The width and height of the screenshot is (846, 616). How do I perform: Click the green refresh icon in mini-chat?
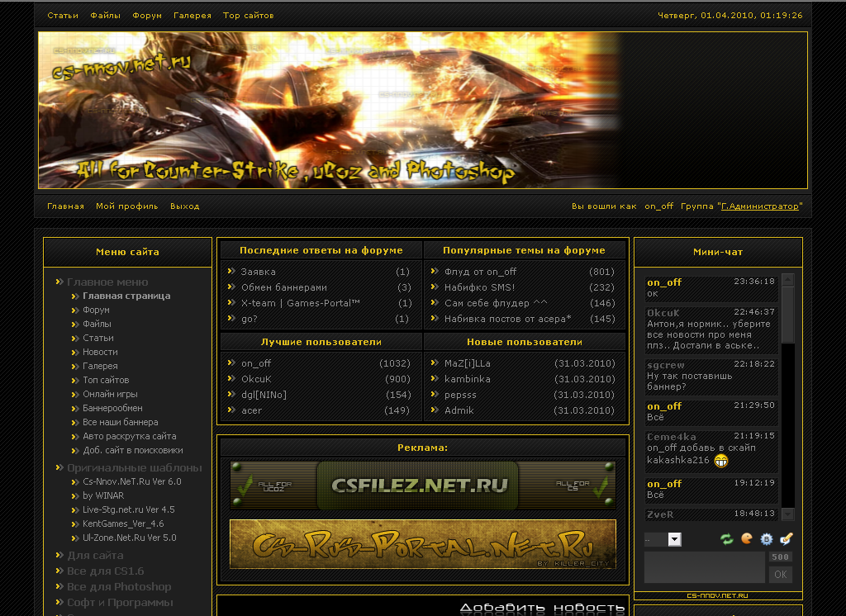(x=726, y=539)
